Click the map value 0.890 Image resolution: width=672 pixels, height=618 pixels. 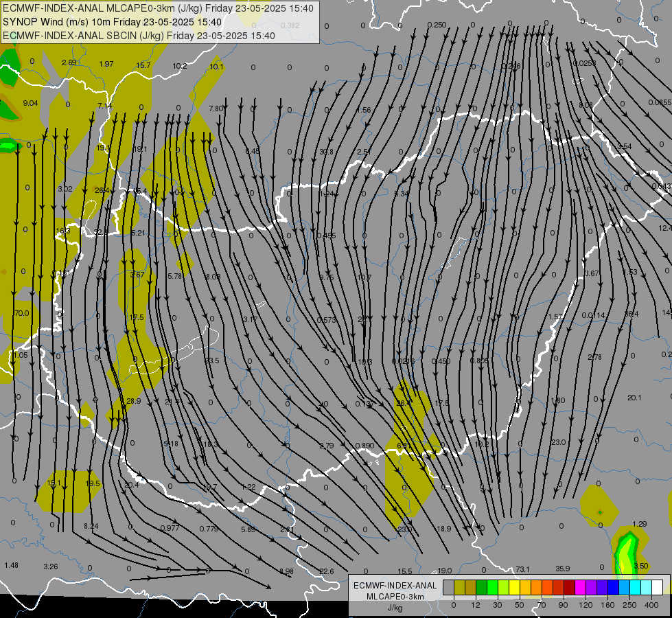click(364, 446)
